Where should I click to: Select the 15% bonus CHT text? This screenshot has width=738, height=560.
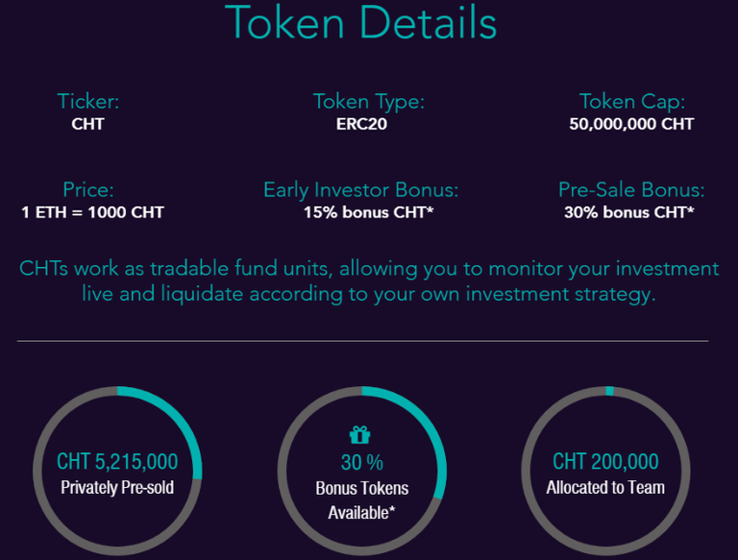coord(368,212)
